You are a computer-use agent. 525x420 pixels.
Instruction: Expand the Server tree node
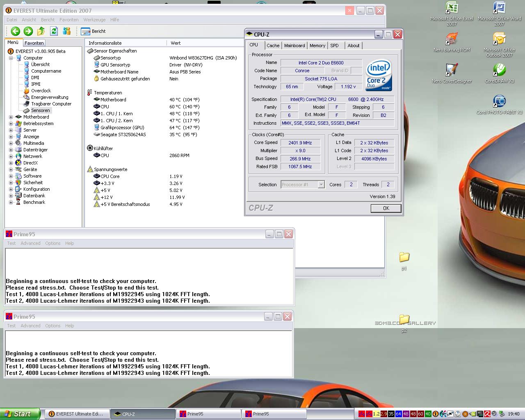(x=11, y=130)
